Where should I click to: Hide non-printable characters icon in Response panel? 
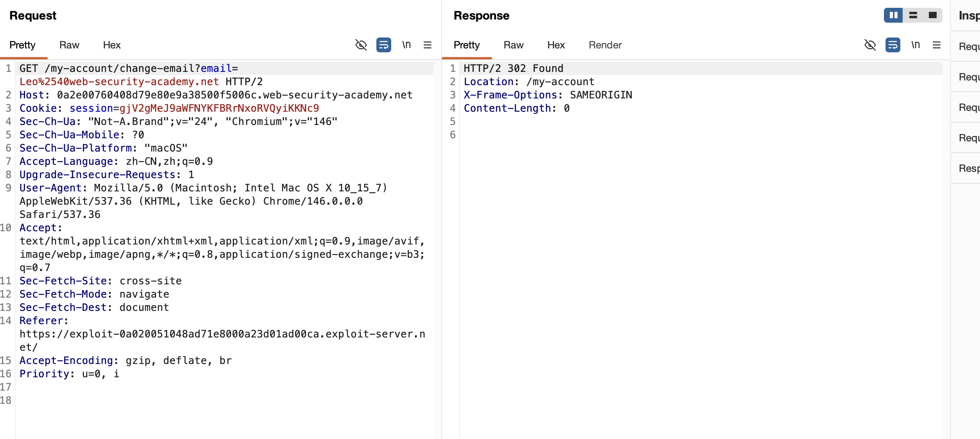pos(870,45)
